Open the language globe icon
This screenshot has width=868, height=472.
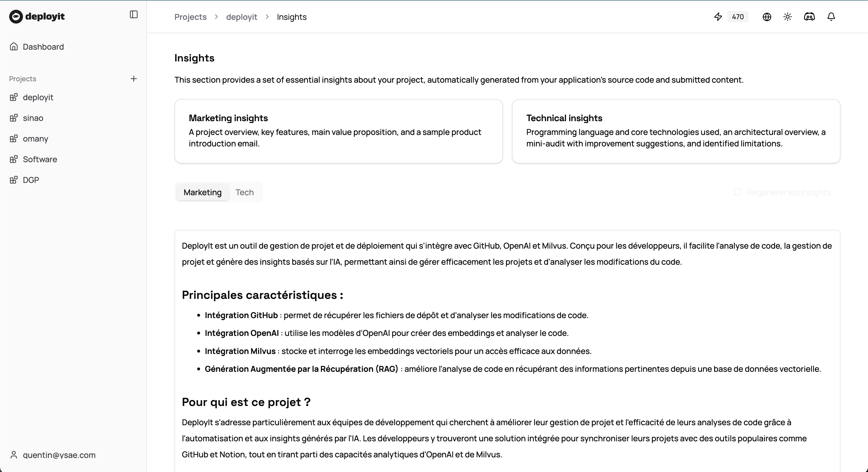[x=767, y=17]
